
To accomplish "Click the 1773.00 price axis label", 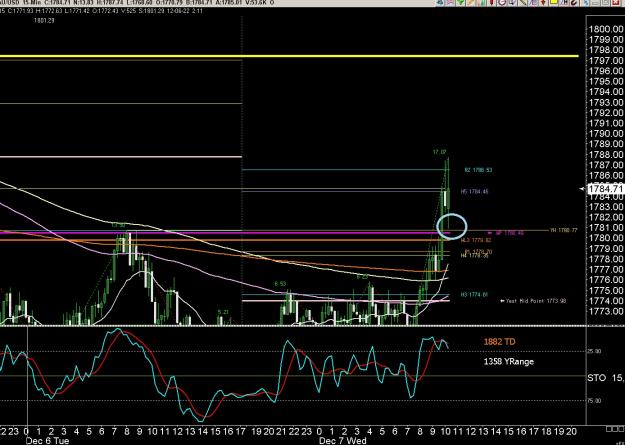I will [x=606, y=311].
